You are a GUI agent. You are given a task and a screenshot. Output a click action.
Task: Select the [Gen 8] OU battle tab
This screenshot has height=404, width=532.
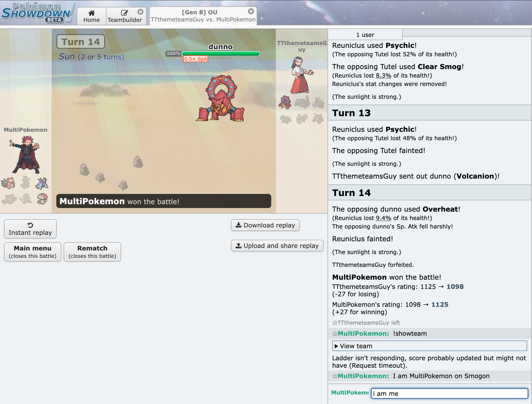203,16
